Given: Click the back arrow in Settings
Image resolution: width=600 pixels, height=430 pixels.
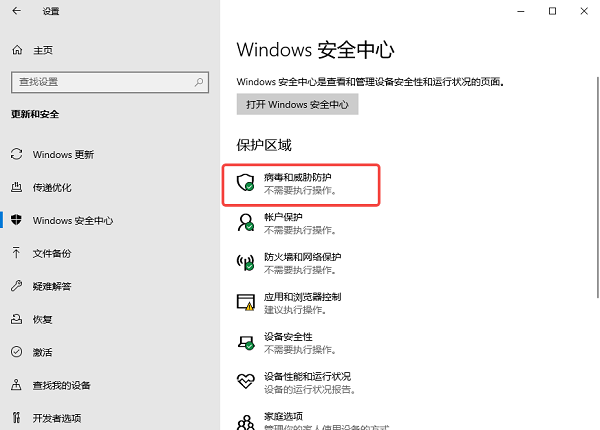Looking at the screenshot, I should tap(16, 11).
